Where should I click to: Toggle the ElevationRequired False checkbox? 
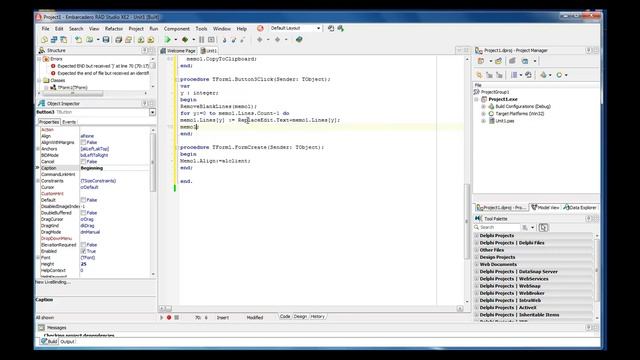(83, 245)
